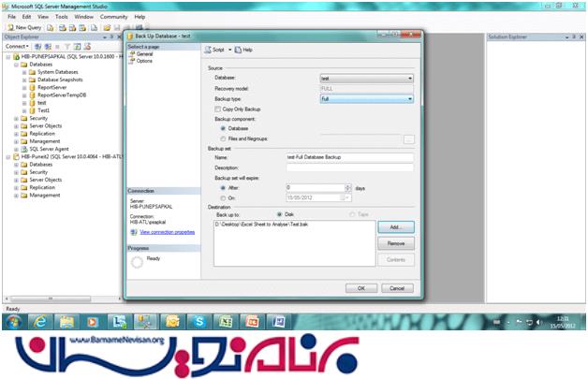Click Cancel in Back Up Database dialog
The width and height of the screenshot is (588, 379).
click(x=397, y=288)
